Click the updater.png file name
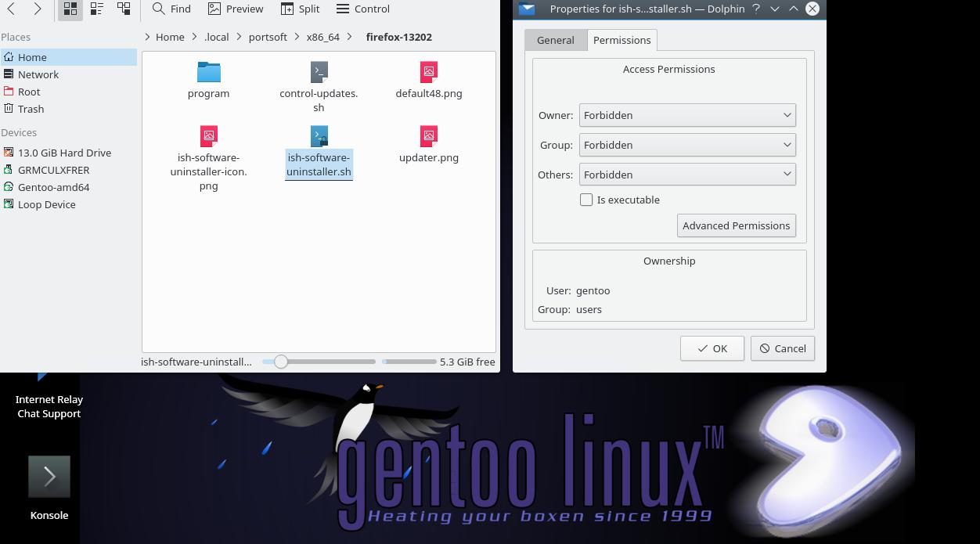The image size is (980, 544). click(x=429, y=157)
